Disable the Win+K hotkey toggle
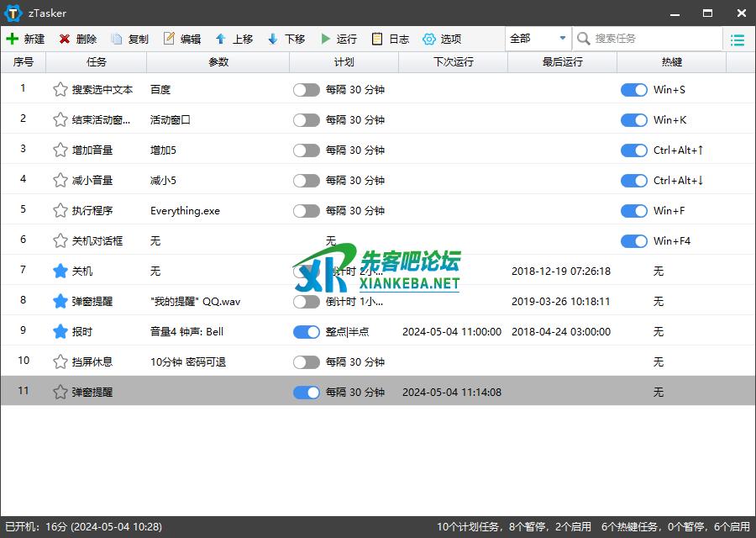The image size is (756, 538). tap(633, 120)
